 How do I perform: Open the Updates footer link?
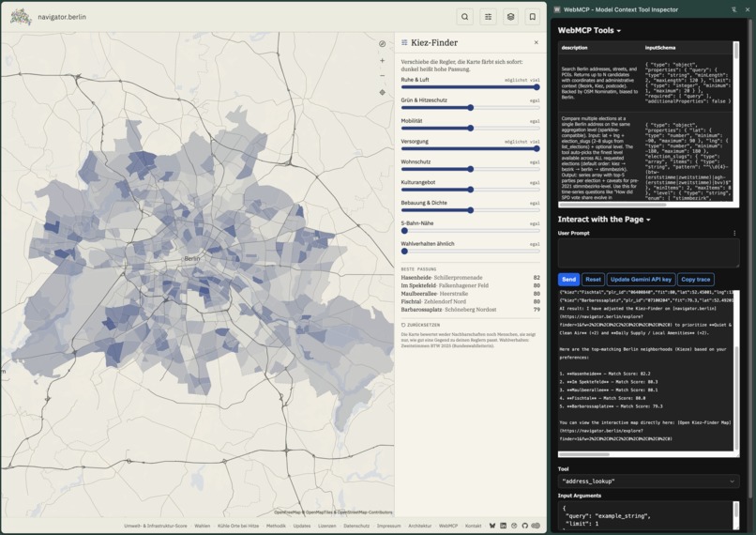tap(302, 526)
